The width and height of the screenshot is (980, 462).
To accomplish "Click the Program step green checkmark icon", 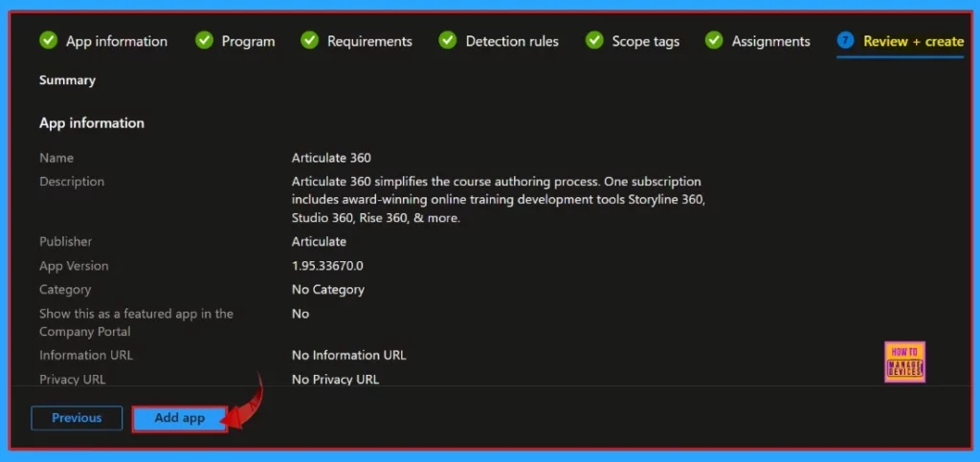I will tap(204, 41).
